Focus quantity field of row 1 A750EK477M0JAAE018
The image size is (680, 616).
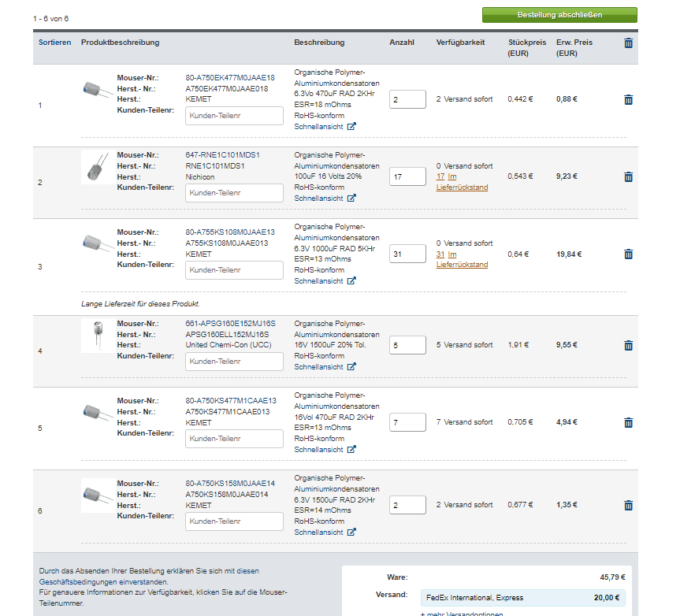click(x=407, y=99)
